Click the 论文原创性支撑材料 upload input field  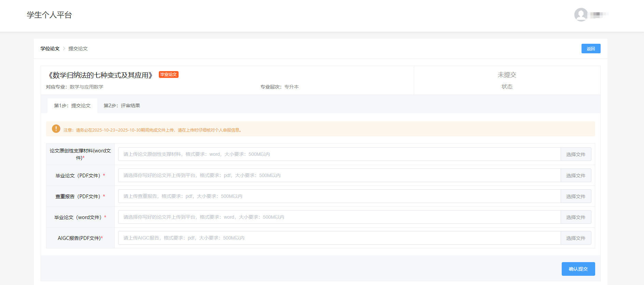[339, 154]
